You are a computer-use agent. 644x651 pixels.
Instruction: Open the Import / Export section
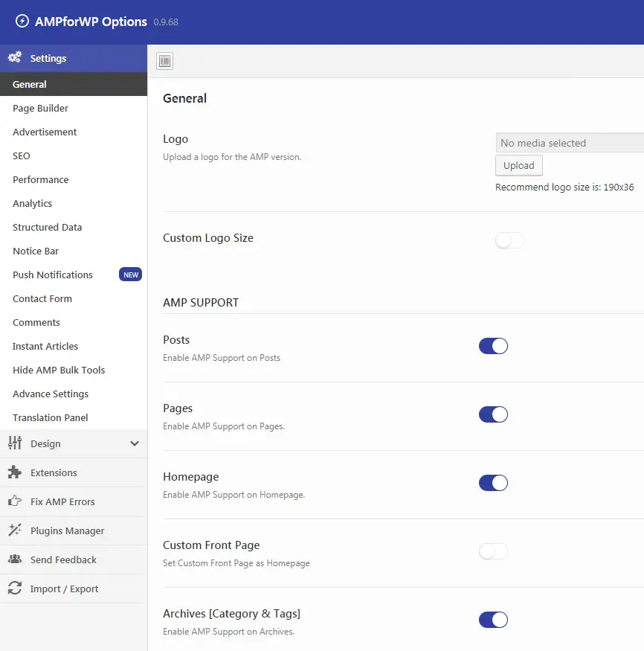(74, 589)
